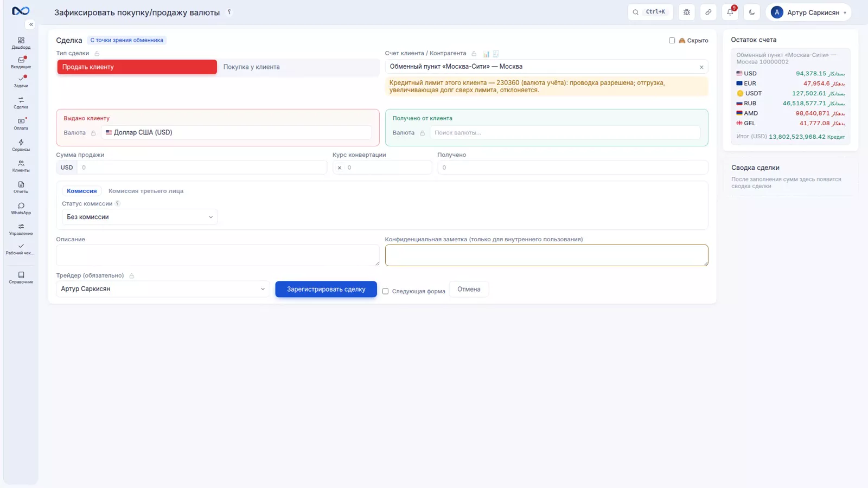Click the bug report icon in the header
The height and width of the screenshot is (488, 868).
click(x=687, y=12)
